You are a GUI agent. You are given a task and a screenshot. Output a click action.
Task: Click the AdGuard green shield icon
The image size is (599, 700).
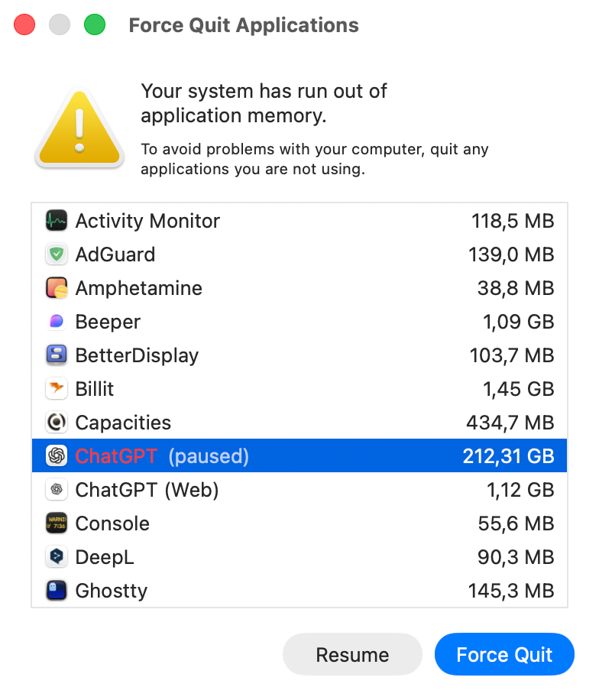pyautogui.click(x=57, y=255)
